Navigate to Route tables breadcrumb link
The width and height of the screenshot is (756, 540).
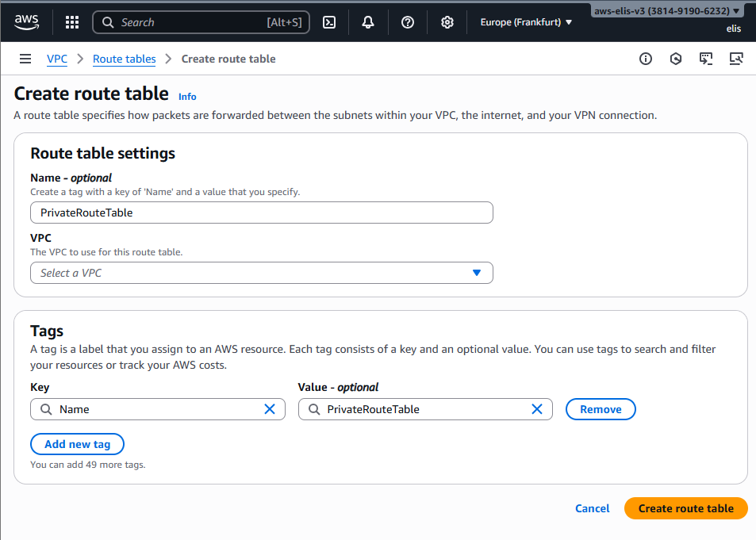coord(124,59)
